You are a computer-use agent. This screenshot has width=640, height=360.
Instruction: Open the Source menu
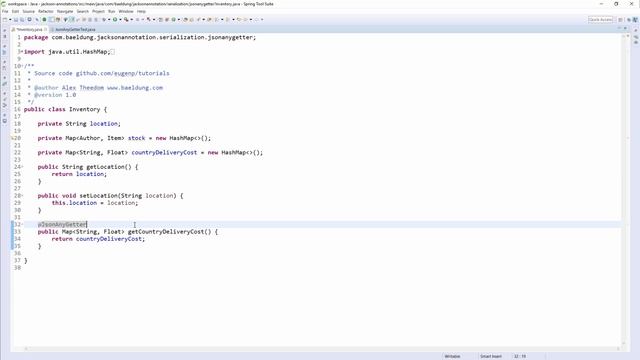tap(29, 11)
